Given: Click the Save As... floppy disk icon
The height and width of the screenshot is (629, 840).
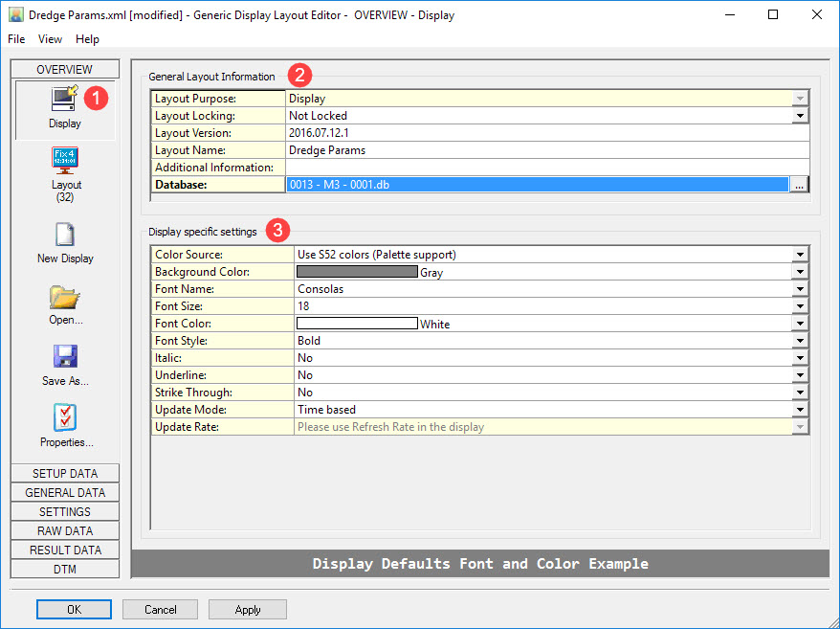Looking at the screenshot, I should (x=65, y=358).
